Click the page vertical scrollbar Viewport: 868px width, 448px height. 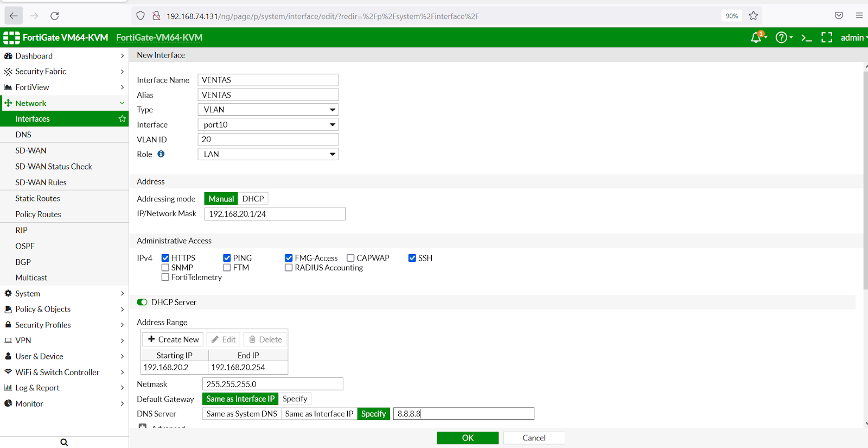[865, 179]
